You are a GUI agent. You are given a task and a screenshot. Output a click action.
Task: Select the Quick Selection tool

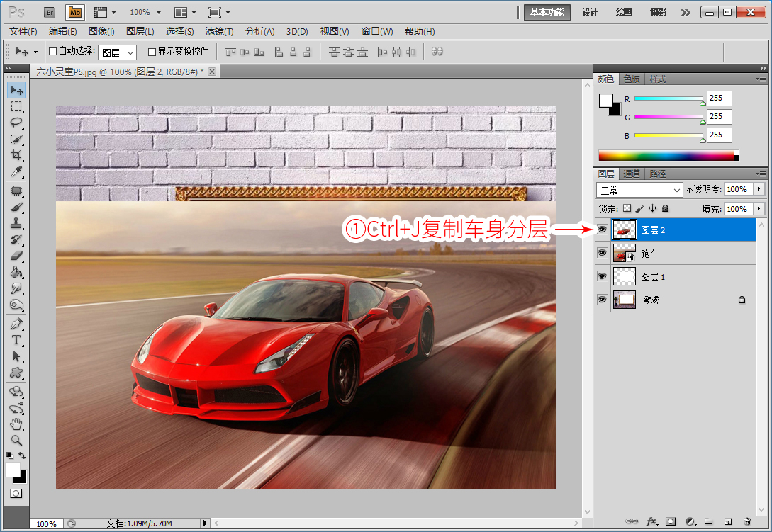(17, 139)
